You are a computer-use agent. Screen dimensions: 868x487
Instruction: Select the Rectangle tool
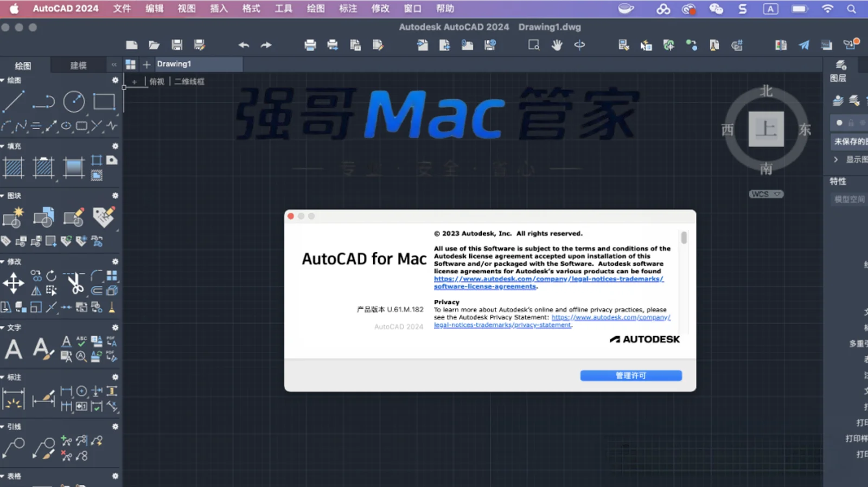(104, 101)
